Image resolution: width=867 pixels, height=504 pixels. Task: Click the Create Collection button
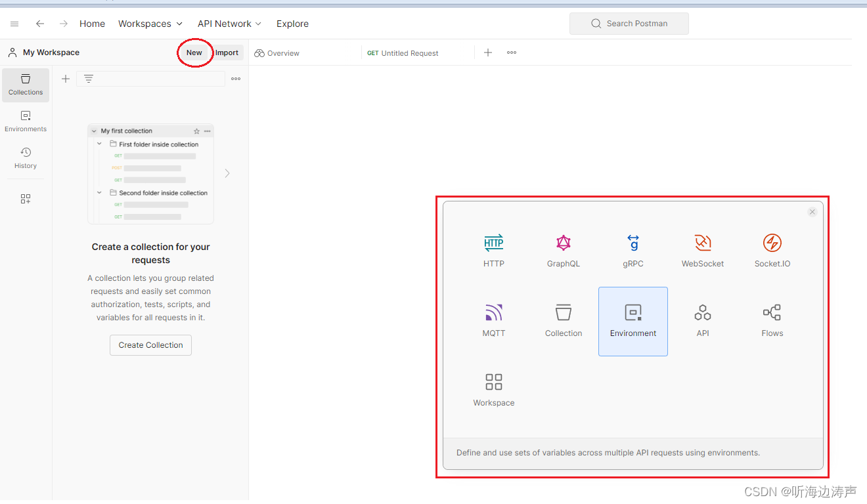tap(150, 345)
